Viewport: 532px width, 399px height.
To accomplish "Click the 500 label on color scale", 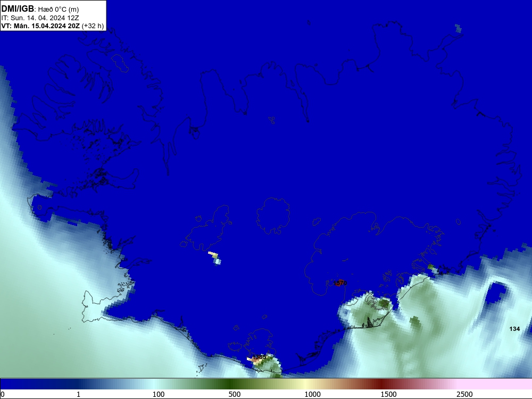I will tap(235, 394).
